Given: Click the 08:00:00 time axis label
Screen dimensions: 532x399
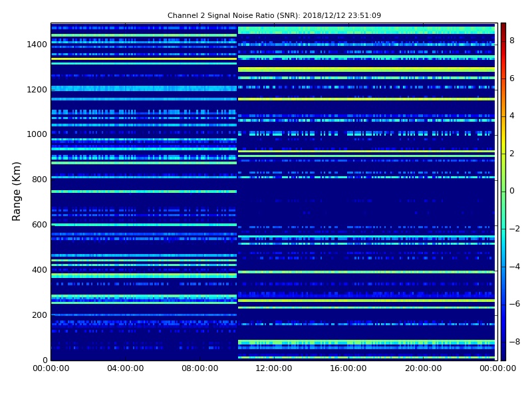Looking at the screenshot, I should (200, 368).
